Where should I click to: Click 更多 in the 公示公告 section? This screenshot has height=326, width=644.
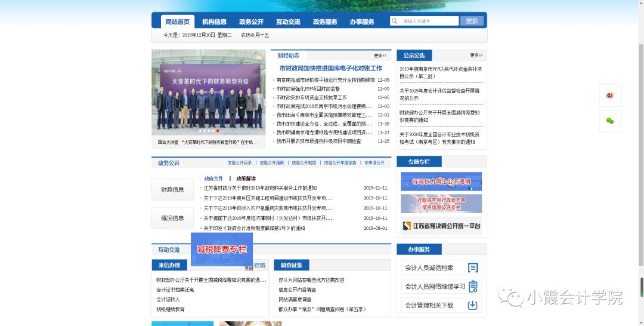pyautogui.click(x=476, y=55)
